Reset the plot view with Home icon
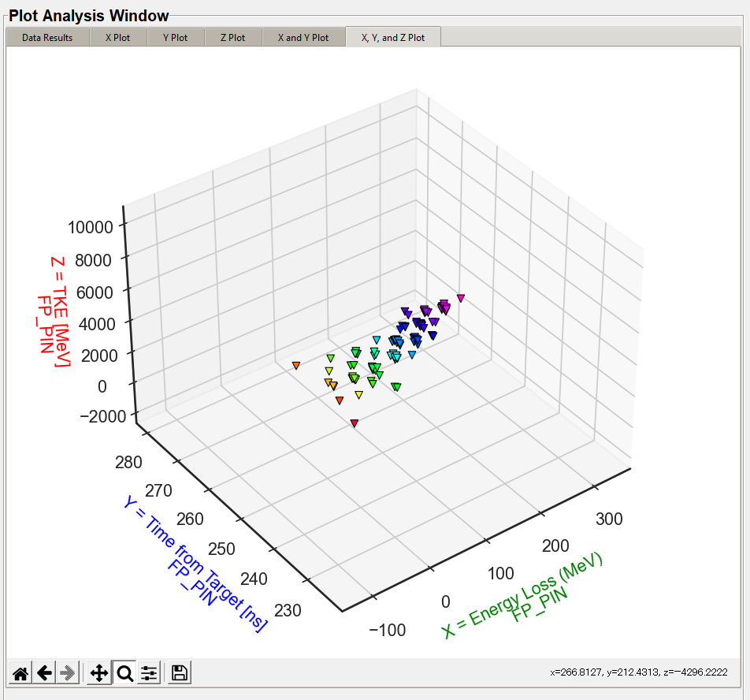 [x=21, y=672]
